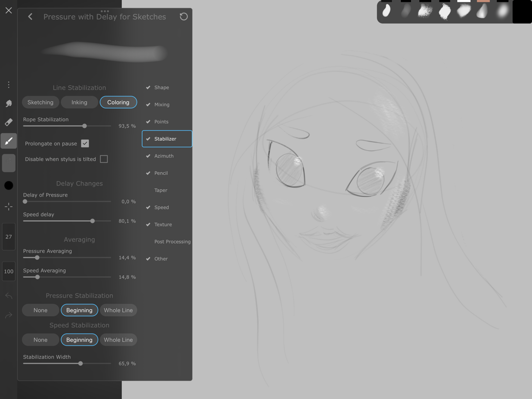Switch to the Inking tab
This screenshot has height=399, width=532.
point(80,102)
